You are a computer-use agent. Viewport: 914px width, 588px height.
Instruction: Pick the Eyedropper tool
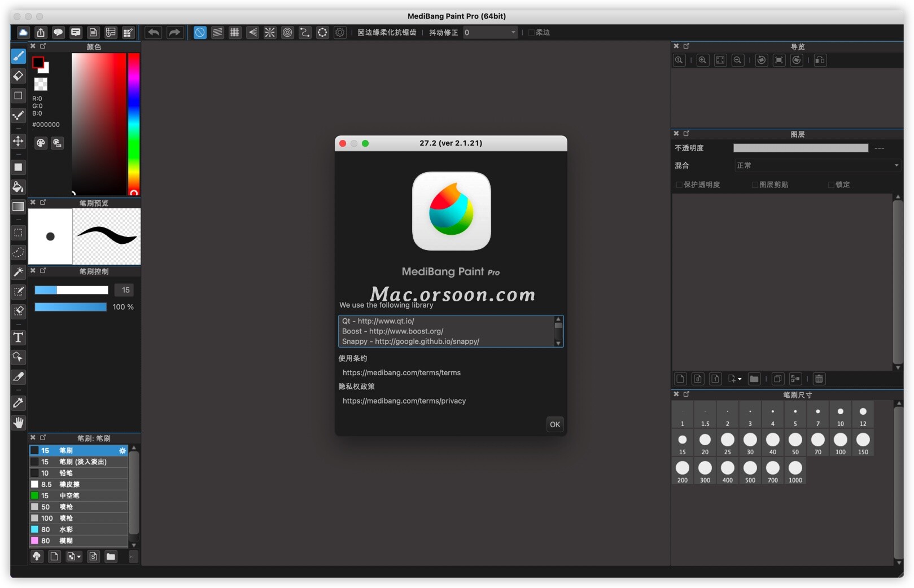click(18, 403)
